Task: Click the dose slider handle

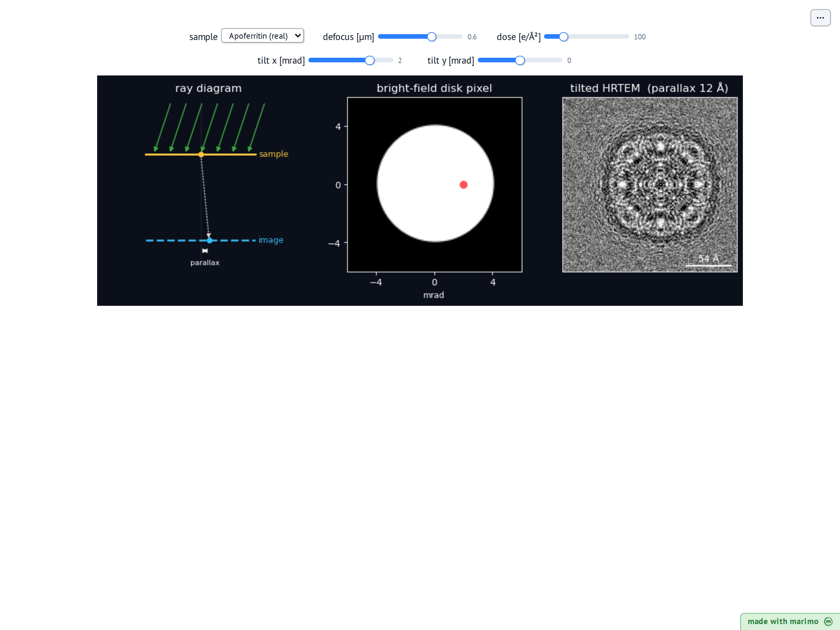Action: (x=563, y=37)
